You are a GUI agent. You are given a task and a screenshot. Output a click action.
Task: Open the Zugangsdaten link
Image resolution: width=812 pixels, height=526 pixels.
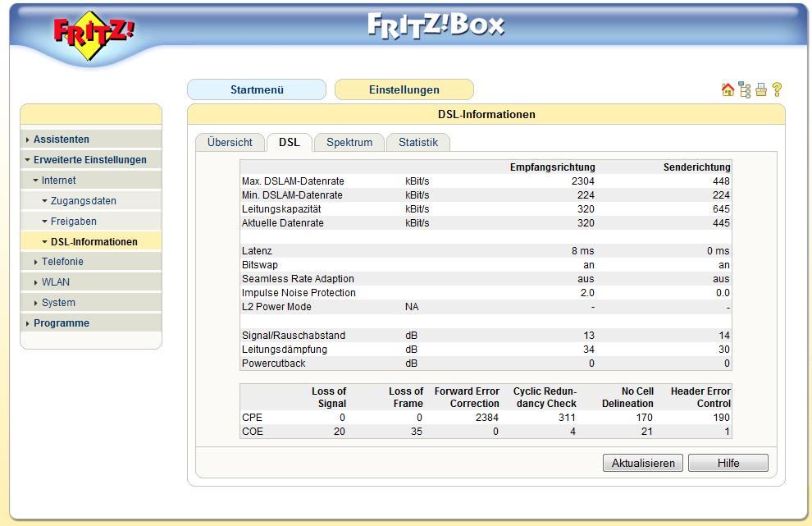click(84, 200)
